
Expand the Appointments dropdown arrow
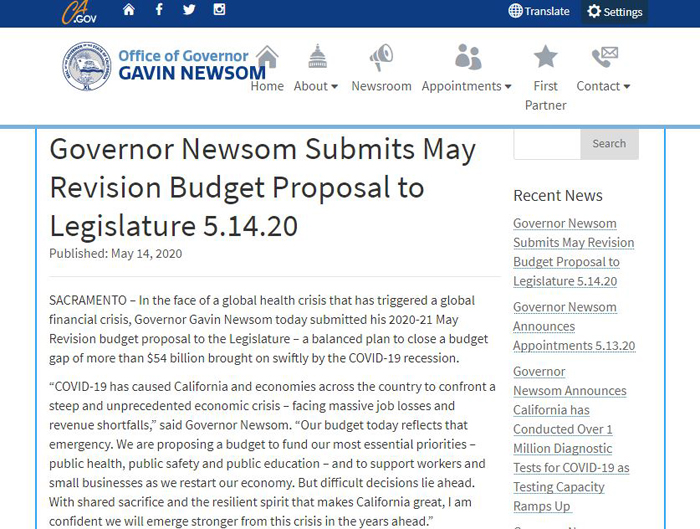(508, 87)
